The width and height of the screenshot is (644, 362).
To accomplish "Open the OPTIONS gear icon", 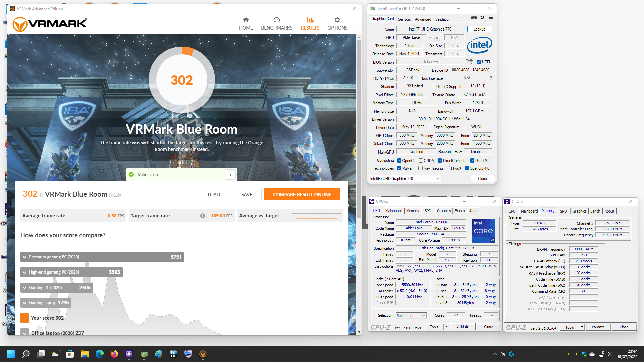I will (337, 20).
